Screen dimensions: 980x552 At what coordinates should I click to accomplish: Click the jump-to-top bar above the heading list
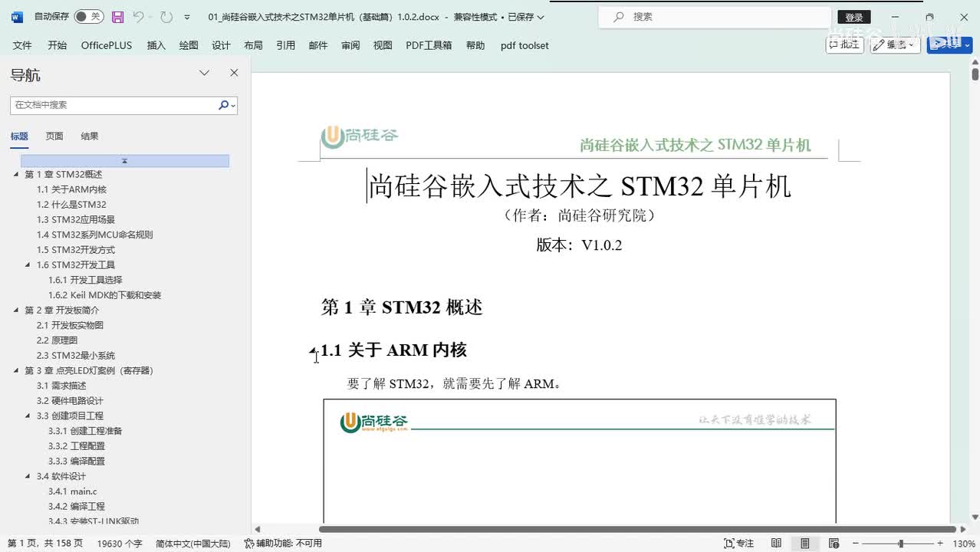(125, 161)
